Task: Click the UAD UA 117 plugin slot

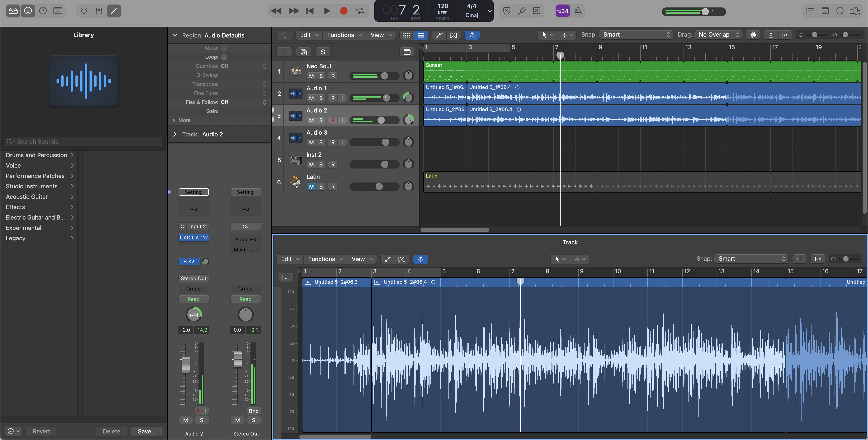Action: (193, 238)
